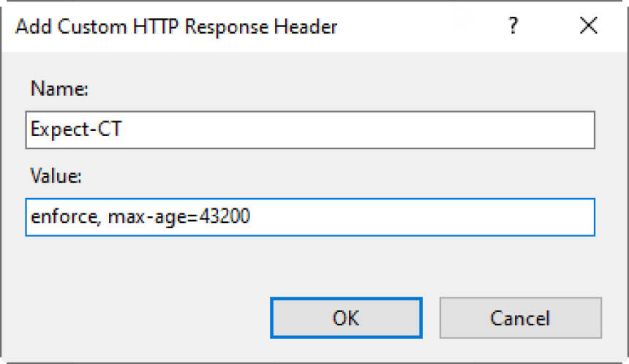Click the Name: label
This screenshot has width=629, height=364.
click(59, 89)
